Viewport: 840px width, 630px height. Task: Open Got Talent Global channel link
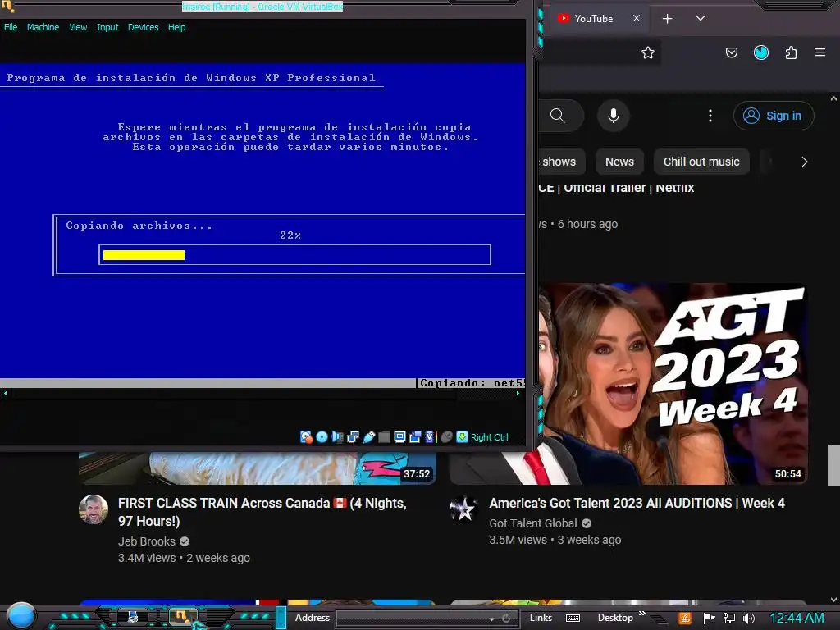(533, 523)
